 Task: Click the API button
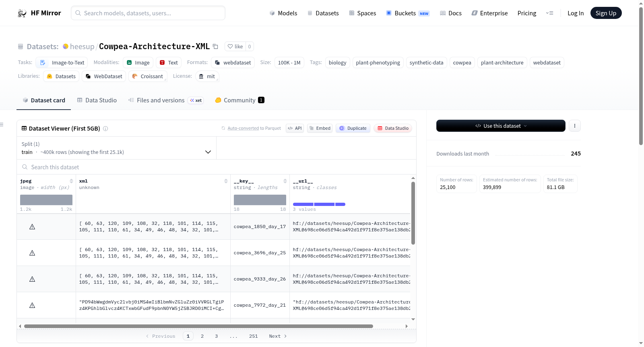[x=295, y=128]
